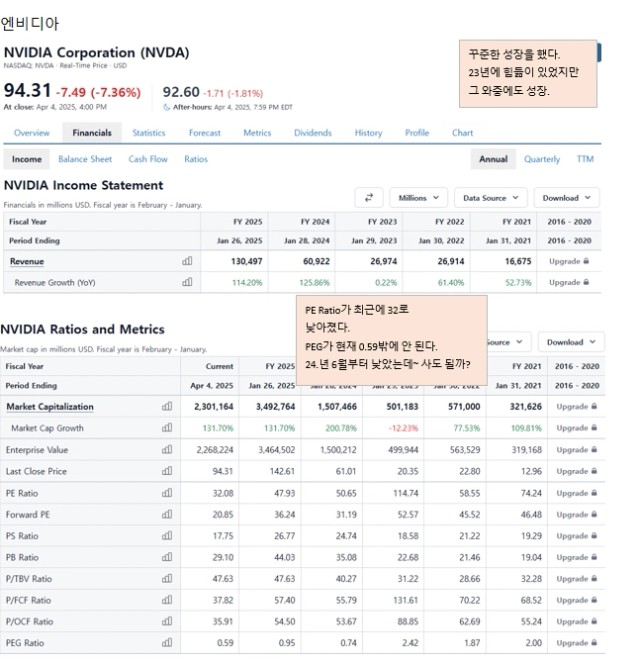Click market cap growth value -12.23%
The width and height of the screenshot is (640, 663).
(x=403, y=428)
